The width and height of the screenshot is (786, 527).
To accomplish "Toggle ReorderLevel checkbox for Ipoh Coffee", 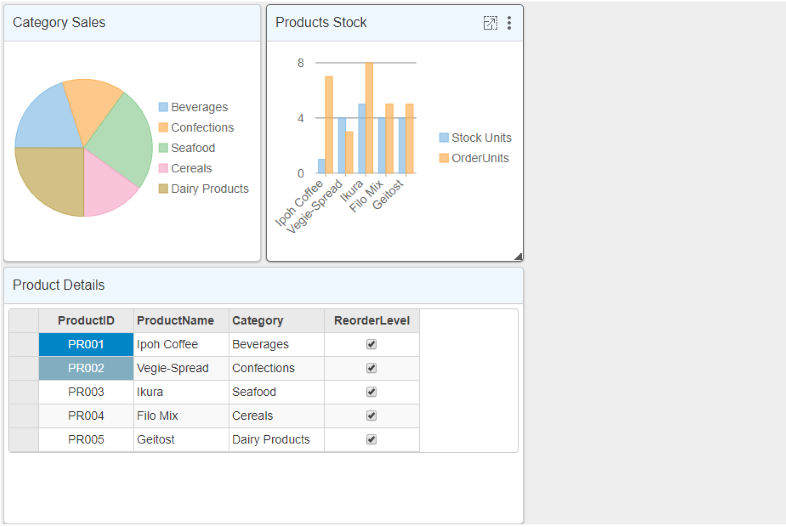I will (372, 344).
